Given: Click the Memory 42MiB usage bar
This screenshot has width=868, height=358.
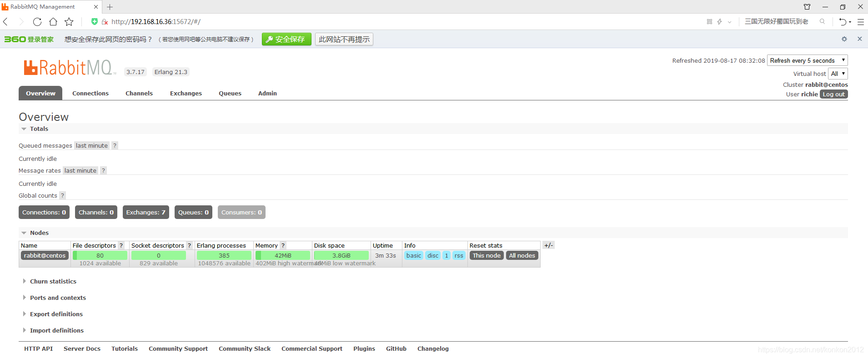Looking at the screenshot, I should (283, 255).
